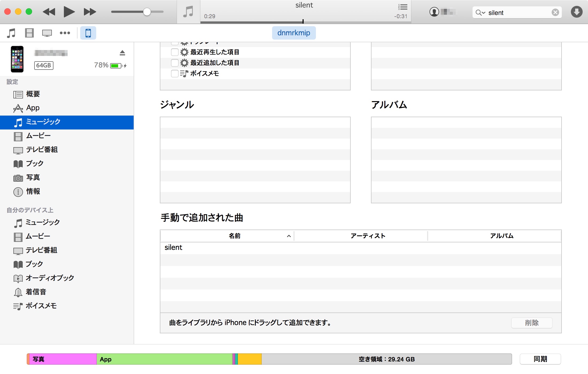Open the Up Next list icon
588x374 pixels.
click(403, 7)
